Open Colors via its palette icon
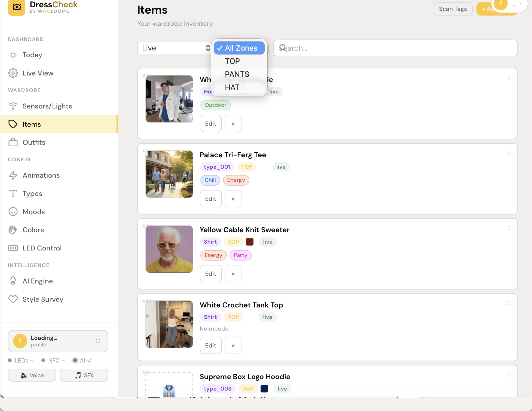 click(x=13, y=230)
